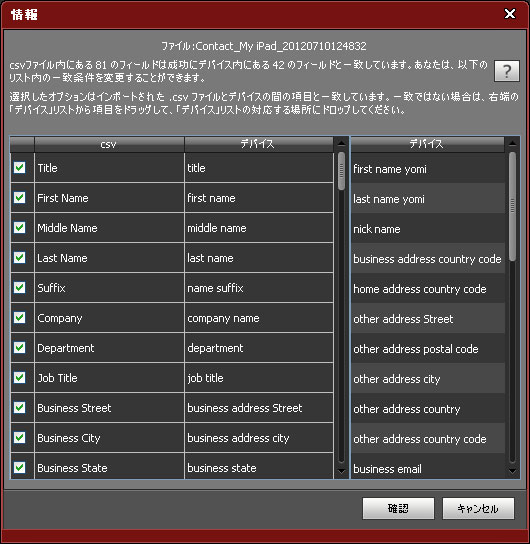Select 'home address country code' item
530x544 pixels.
[428, 289]
